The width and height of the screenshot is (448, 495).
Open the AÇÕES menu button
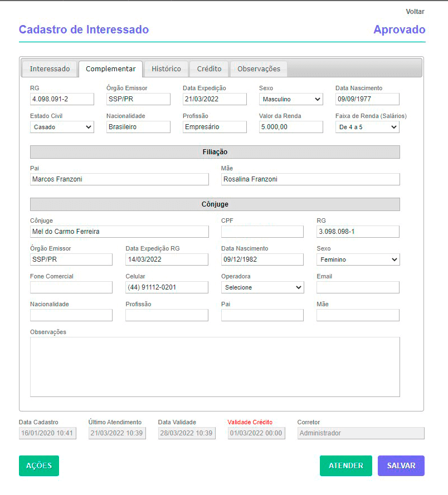(38, 465)
